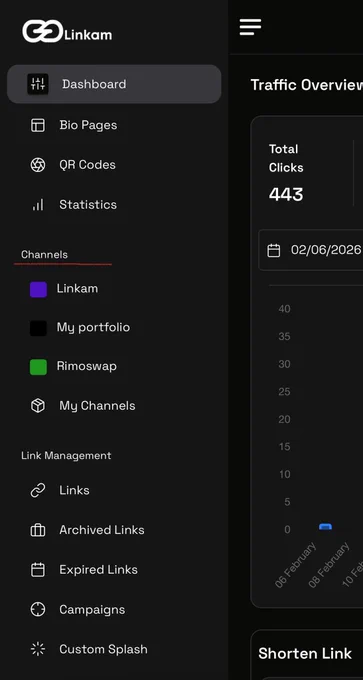Select the purple Linkam channel swatch

point(38,289)
